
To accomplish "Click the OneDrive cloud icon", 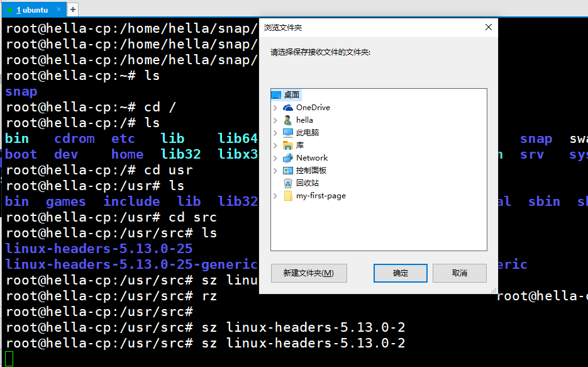I will tap(288, 108).
